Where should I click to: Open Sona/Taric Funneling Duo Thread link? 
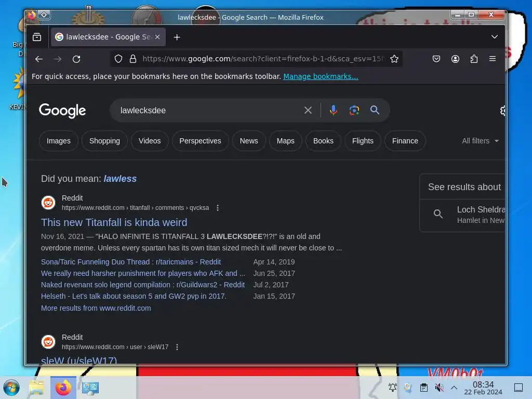click(131, 262)
